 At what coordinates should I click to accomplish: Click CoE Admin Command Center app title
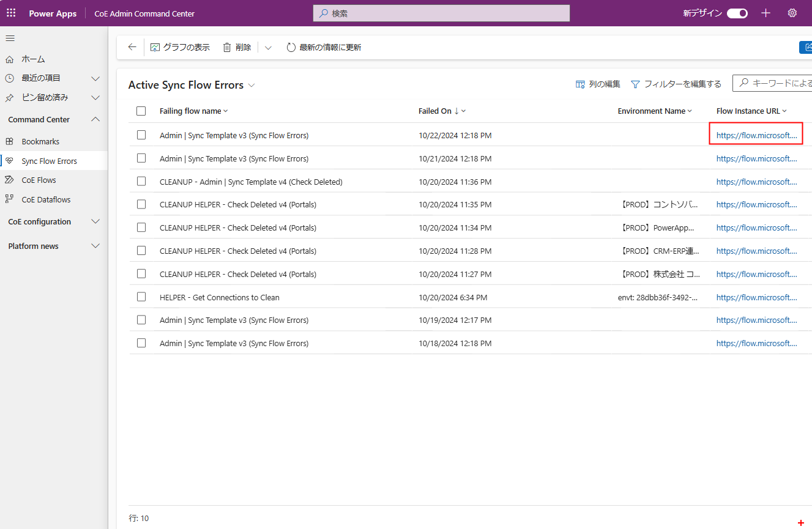(144, 13)
